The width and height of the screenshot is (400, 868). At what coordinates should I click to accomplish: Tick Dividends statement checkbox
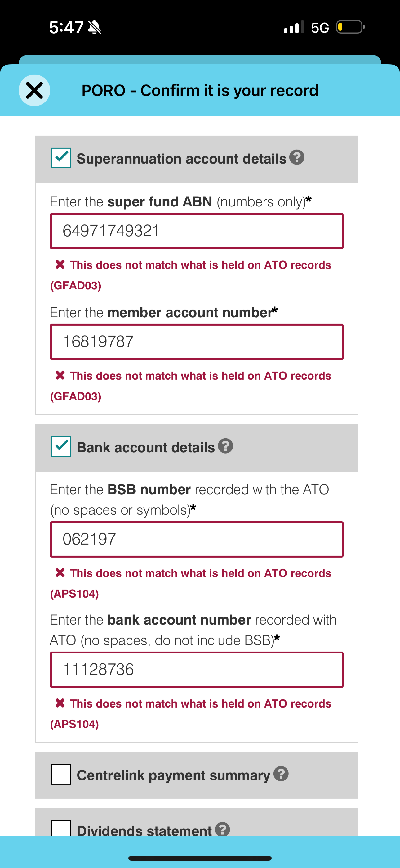[x=61, y=828]
